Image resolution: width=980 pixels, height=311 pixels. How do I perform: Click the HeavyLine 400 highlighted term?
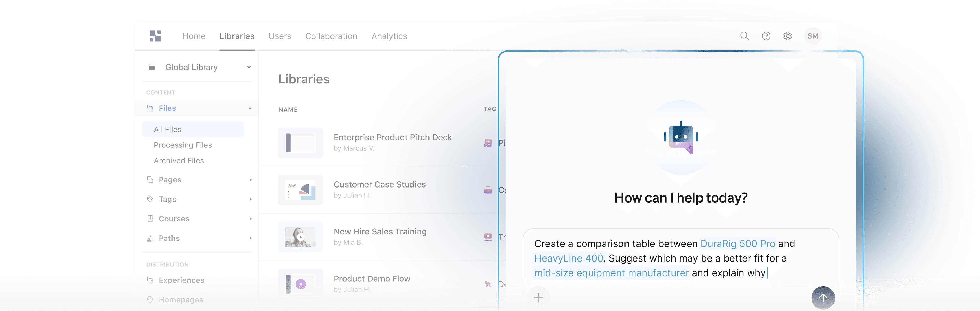(569, 258)
